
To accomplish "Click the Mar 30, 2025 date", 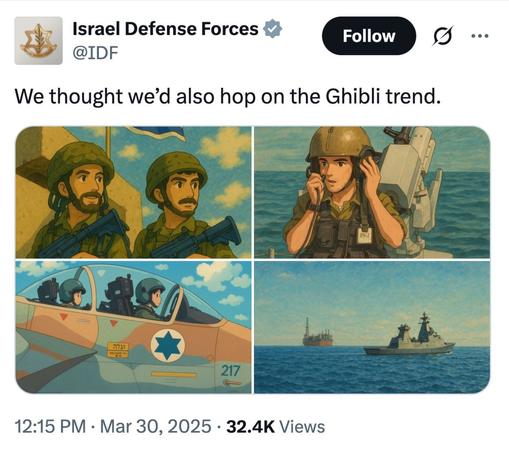I will [156, 426].
